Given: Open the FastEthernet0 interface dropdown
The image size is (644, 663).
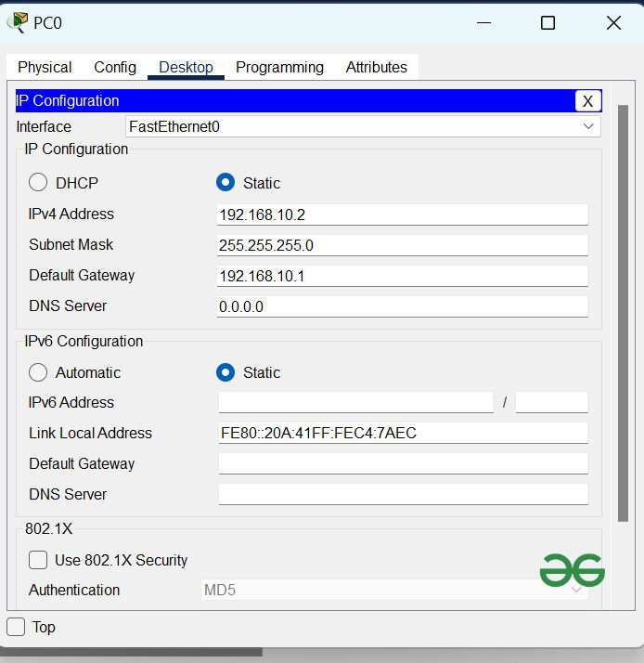Looking at the screenshot, I should click(x=363, y=126).
